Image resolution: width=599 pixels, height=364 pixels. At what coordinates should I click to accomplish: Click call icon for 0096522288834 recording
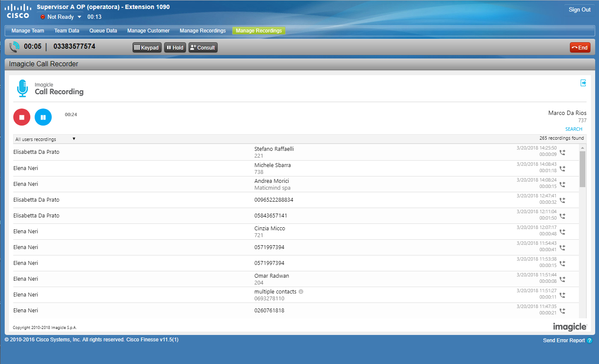(x=562, y=200)
